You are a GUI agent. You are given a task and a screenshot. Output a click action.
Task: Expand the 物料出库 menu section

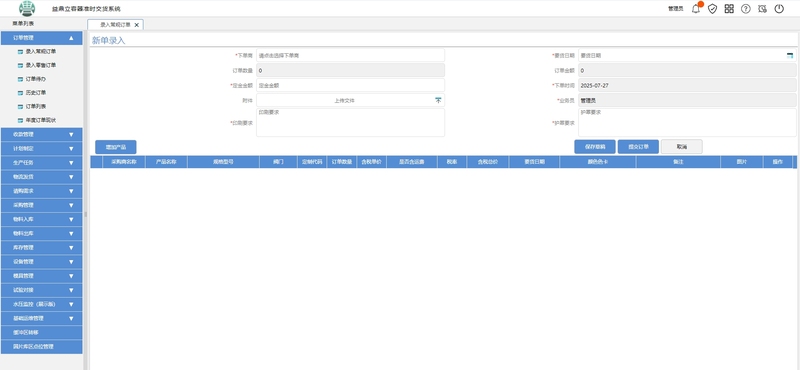41,233
